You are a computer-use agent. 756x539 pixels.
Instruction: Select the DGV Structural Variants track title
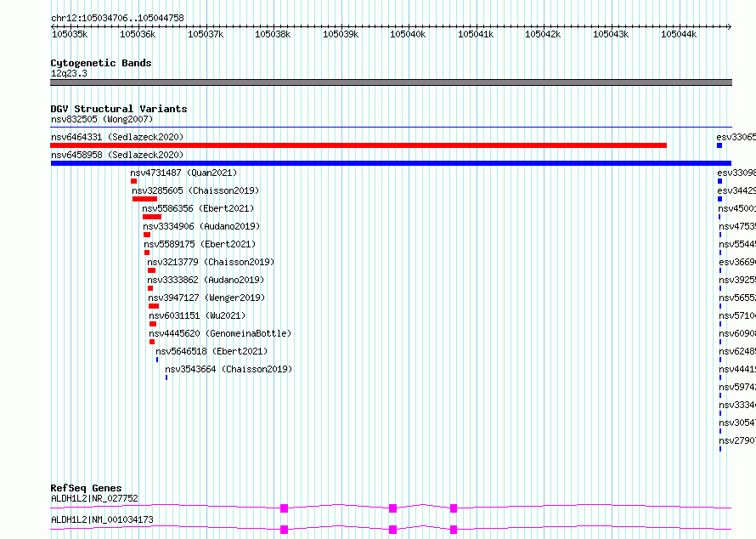119,109
